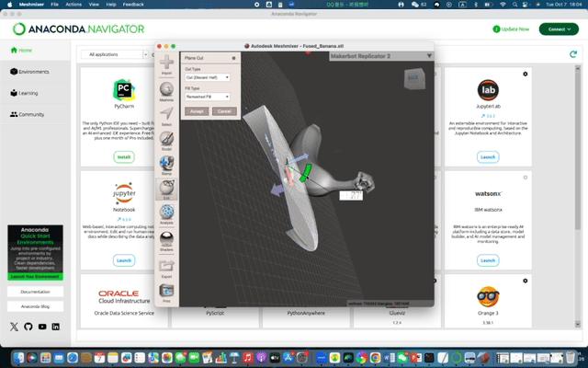Open settings gear on the JupyterLab card

tap(526, 74)
